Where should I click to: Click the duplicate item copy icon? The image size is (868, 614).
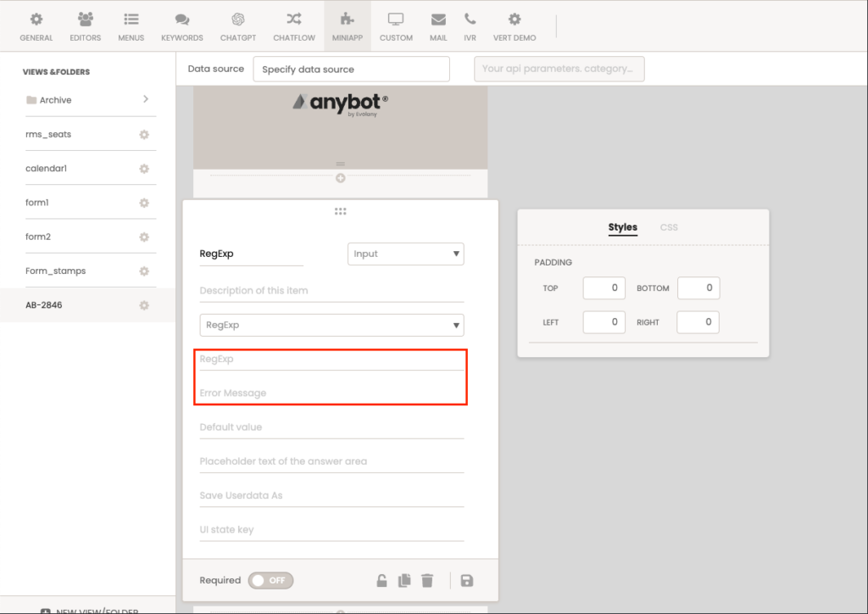tap(405, 581)
